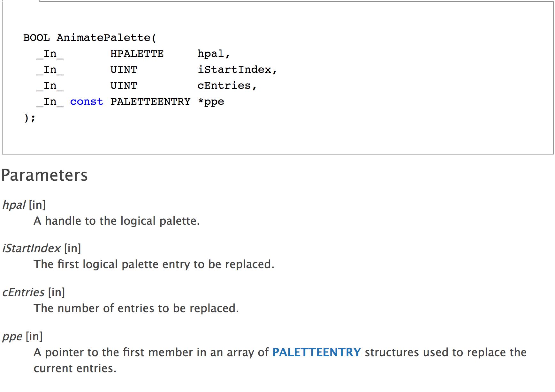
Task: Open the PALETTEENTRY structure link
Action: 316,352
